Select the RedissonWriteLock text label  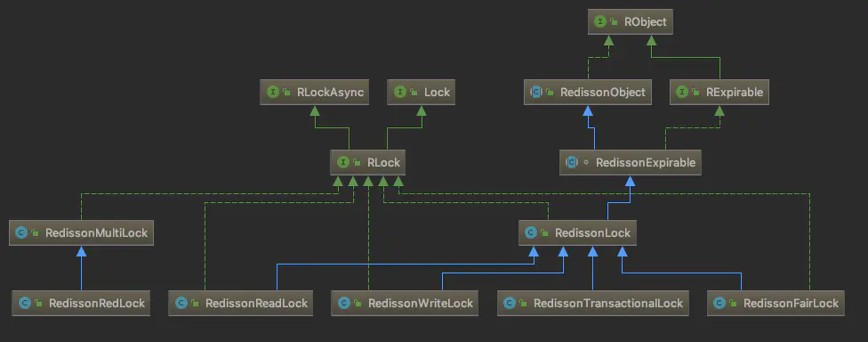click(x=421, y=303)
